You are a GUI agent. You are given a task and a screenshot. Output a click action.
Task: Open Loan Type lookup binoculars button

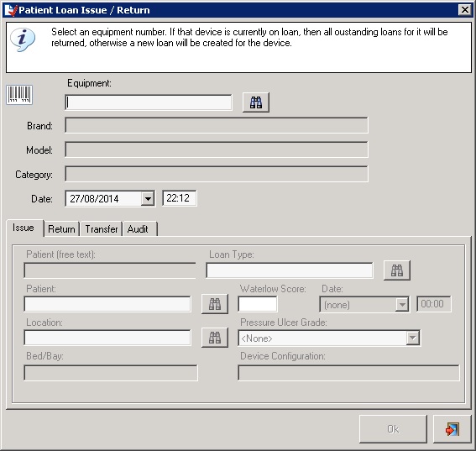point(397,270)
